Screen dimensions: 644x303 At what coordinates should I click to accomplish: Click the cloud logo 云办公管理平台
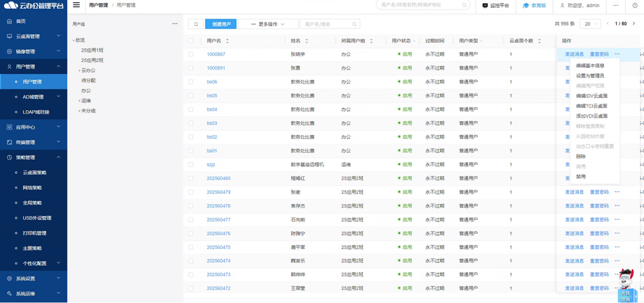(x=34, y=6)
